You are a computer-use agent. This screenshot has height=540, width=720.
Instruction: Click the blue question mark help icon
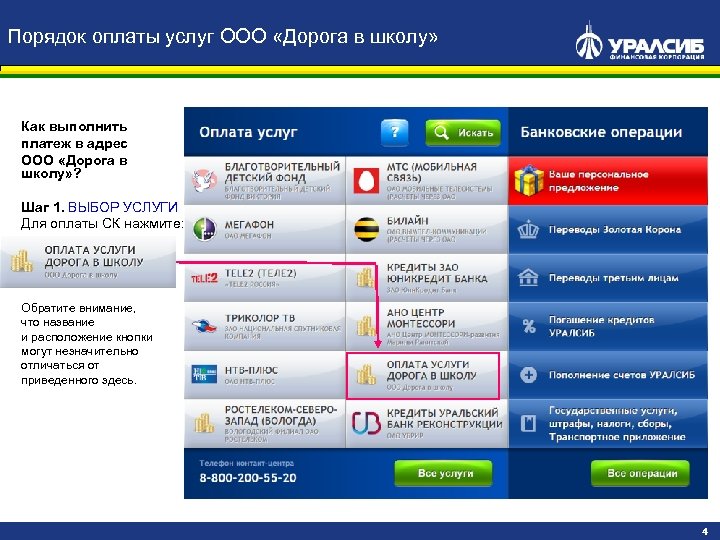[x=394, y=133]
